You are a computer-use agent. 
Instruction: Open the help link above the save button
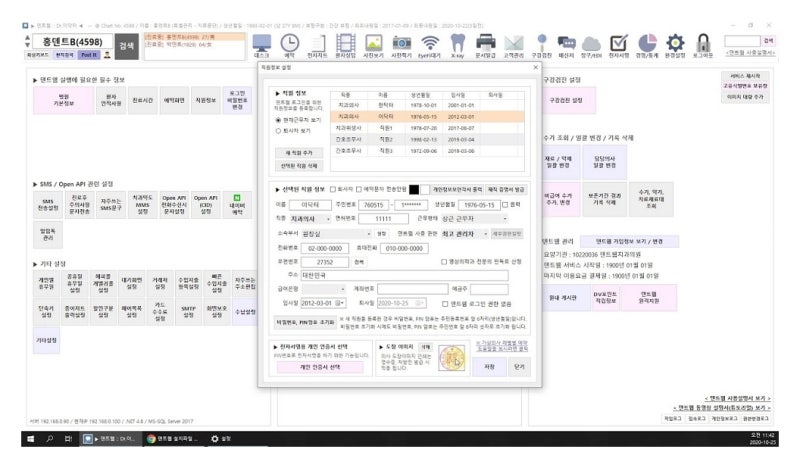click(x=502, y=346)
